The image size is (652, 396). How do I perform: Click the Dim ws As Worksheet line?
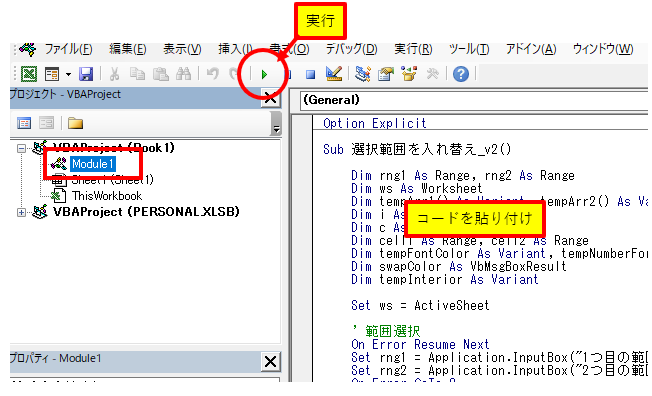(x=417, y=188)
